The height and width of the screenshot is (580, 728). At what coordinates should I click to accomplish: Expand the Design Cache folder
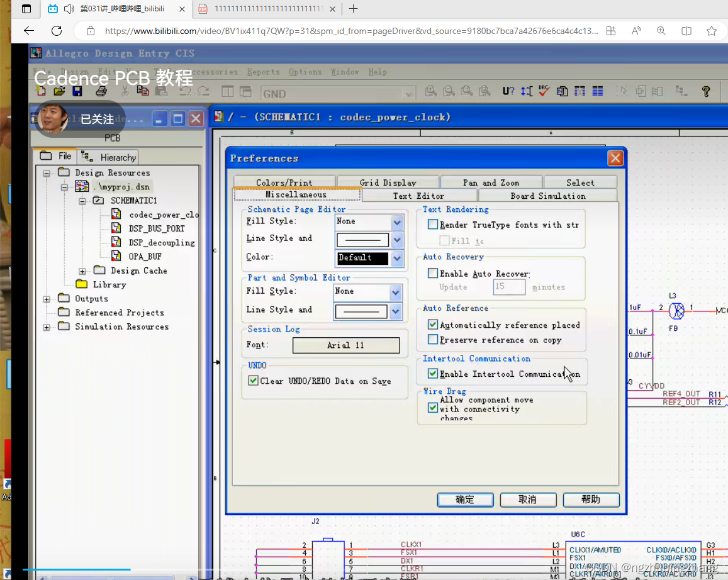[82, 271]
